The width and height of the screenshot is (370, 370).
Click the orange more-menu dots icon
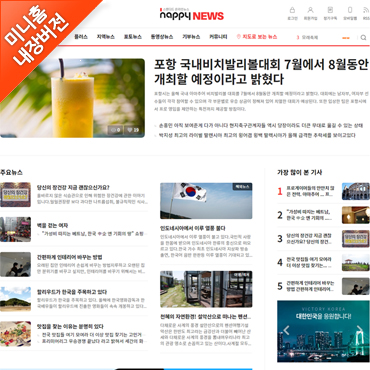pos(346,38)
